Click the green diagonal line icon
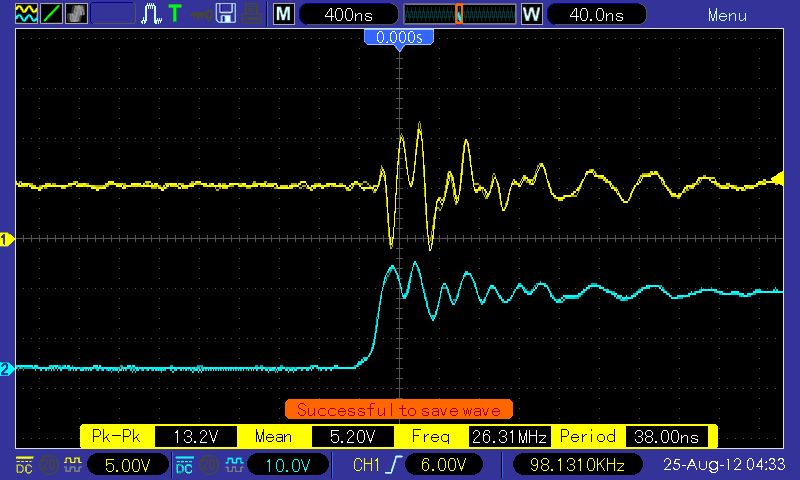Image resolution: width=800 pixels, height=480 pixels. (x=51, y=13)
